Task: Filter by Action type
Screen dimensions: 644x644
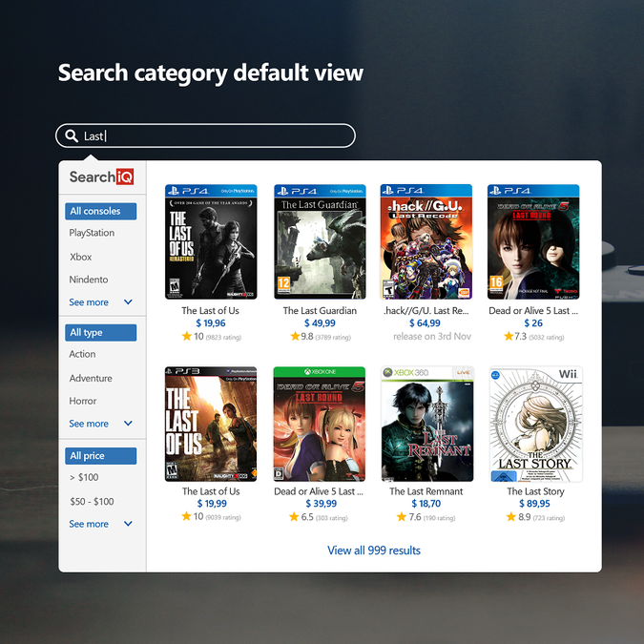Action: tap(83, 354)
